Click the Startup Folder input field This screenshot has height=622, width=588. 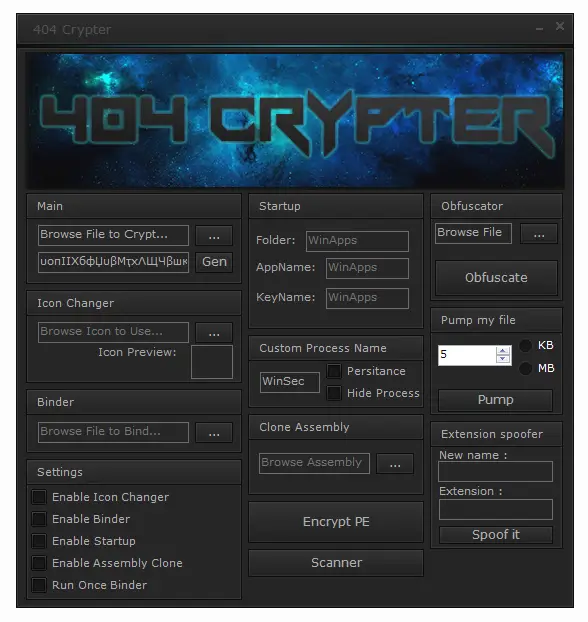(357, 241)
